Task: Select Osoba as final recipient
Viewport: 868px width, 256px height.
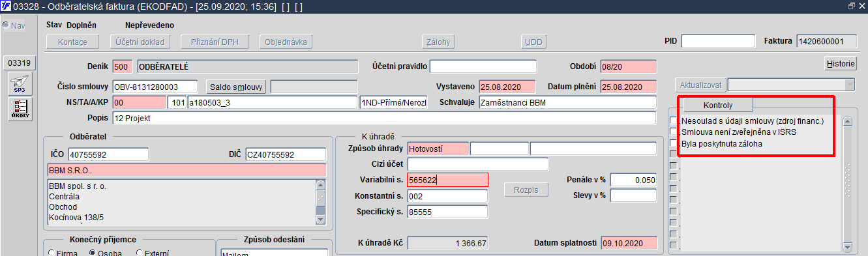Action: [93, 253]
